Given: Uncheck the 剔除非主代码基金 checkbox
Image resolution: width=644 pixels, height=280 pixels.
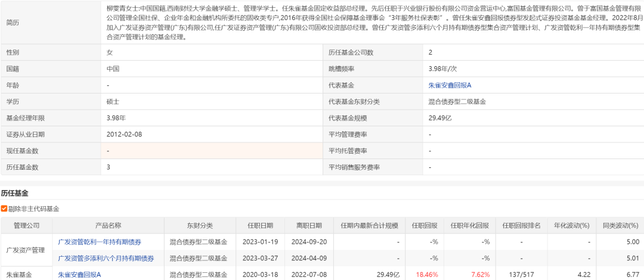Looking at the screenshot, I should coord(4,209).
